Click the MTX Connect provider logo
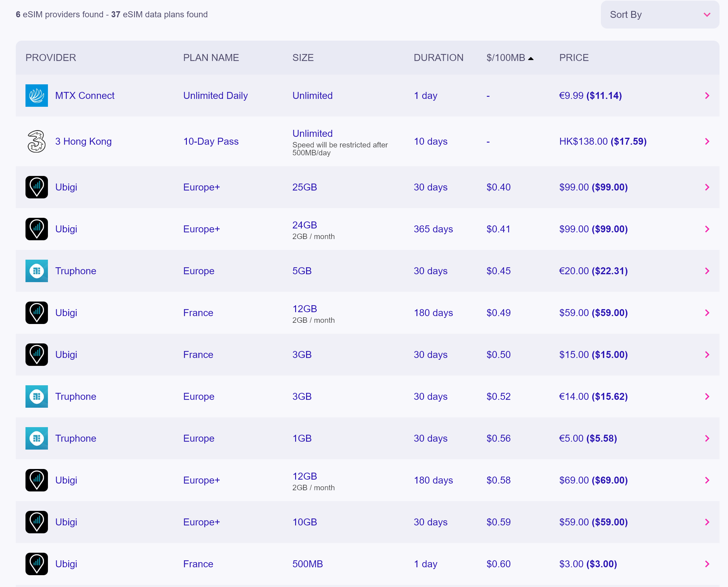Viewport: 728px width, 587px height. (x=36, y=95)
